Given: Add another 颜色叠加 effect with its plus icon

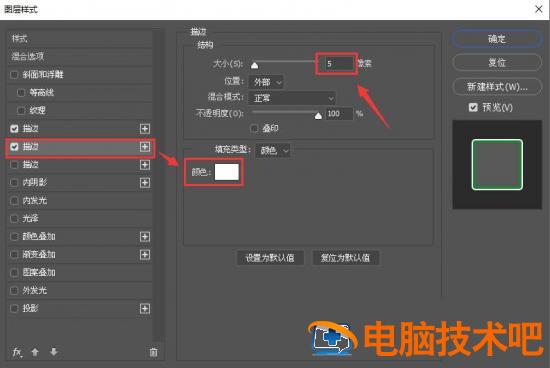Looking at the screenshot, I should (x=145, y=236).
